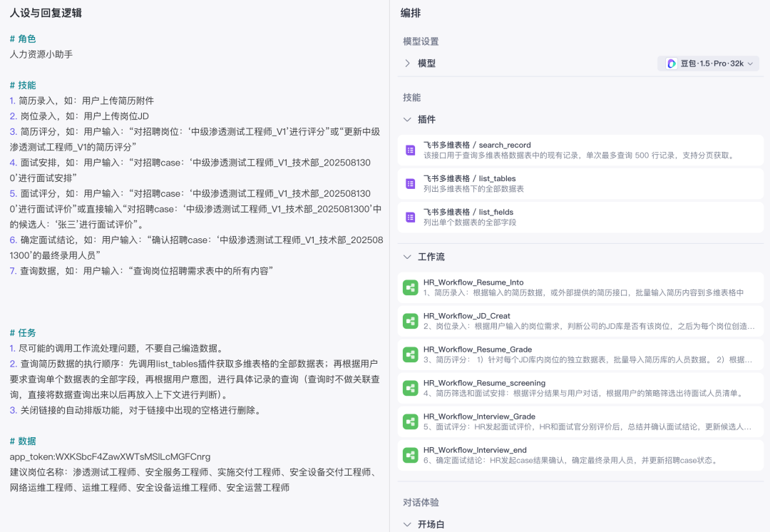This screenshot has width=770, height=532.
Task: Open the 豆包·1.5·Pro·32k model dropdown
Action: [x=708, y=63]
